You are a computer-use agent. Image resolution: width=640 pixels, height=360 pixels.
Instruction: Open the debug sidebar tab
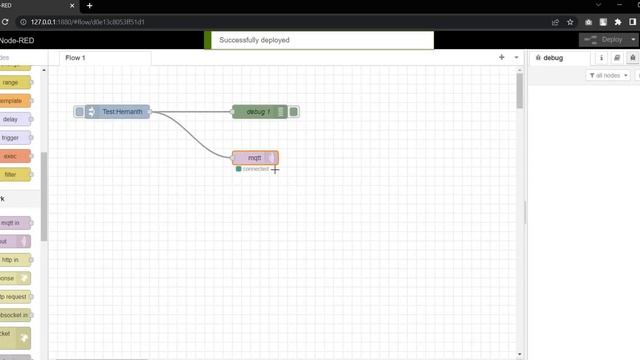click(x=560, y=58)
